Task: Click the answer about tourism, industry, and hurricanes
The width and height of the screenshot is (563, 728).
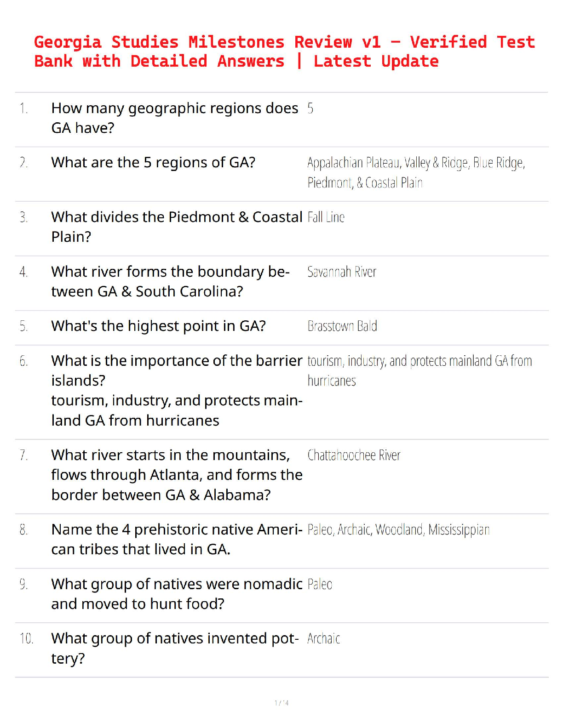Action: pyautogui.click(x=419, y=370)
